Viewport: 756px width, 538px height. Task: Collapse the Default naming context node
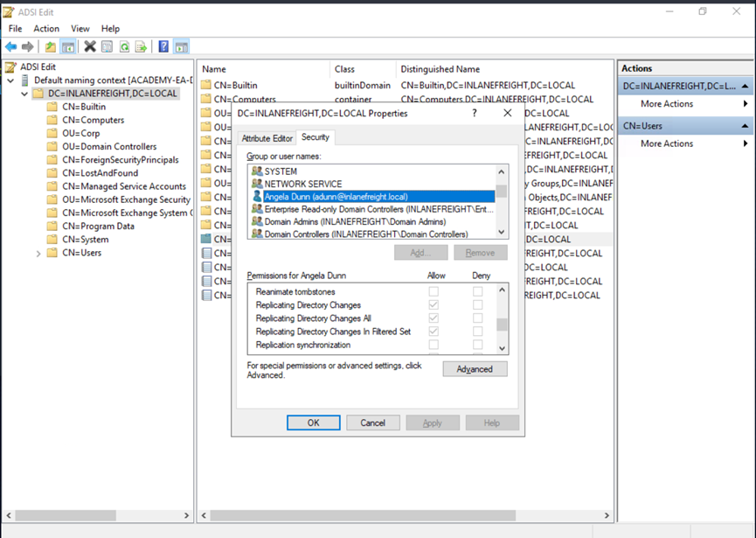point(10,80)
